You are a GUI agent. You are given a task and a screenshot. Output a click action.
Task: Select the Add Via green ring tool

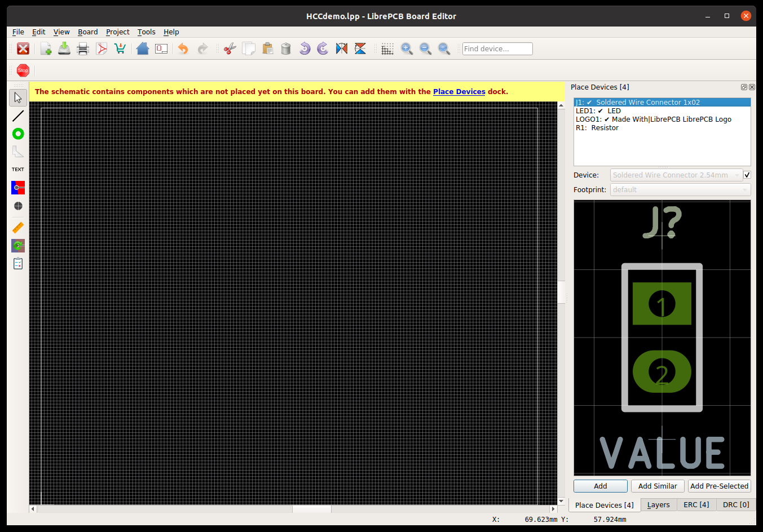tap(18, 134)
